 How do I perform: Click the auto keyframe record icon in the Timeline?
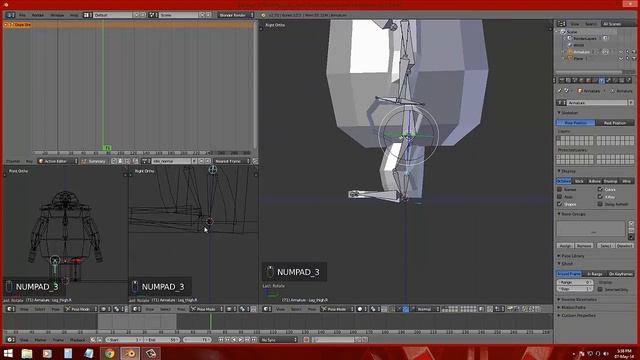(306, 340)
